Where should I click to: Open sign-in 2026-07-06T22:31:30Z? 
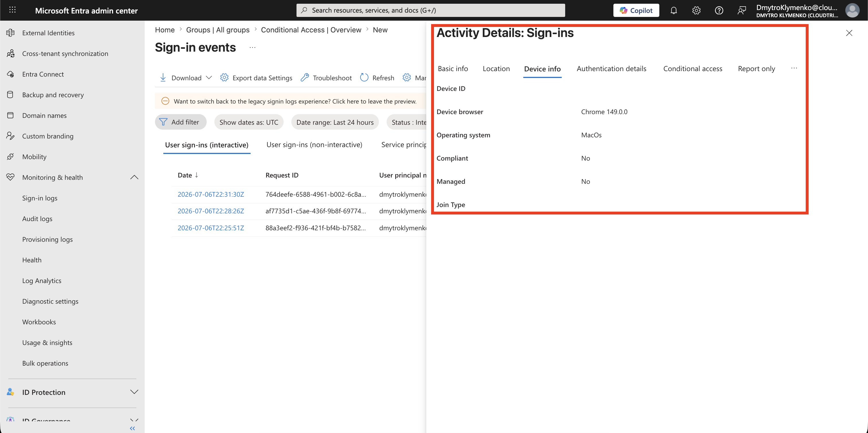(x=211, y=194)
